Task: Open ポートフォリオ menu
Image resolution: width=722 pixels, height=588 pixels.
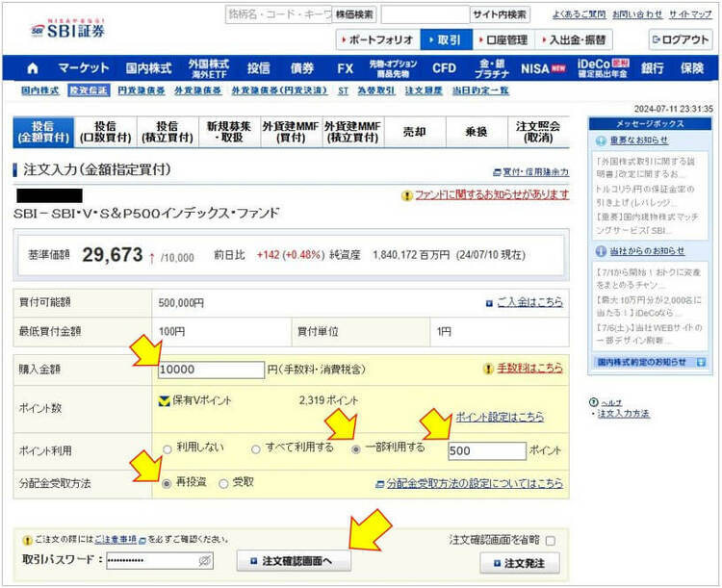Action: 378,40
